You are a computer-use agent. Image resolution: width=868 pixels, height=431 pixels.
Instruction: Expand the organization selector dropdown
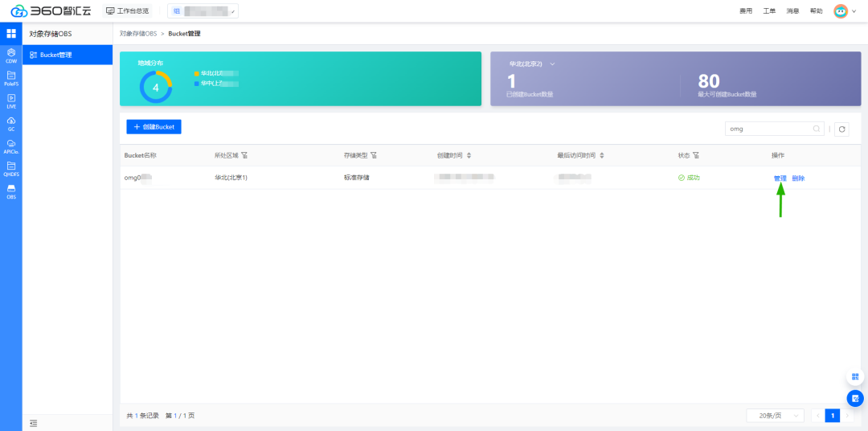coord(203,11)
